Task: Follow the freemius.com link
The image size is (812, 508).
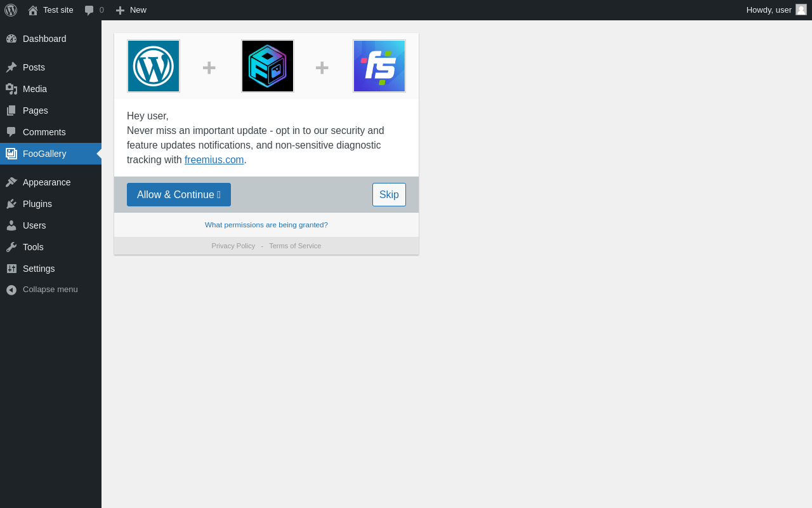Action: click(x=214, y=160)
